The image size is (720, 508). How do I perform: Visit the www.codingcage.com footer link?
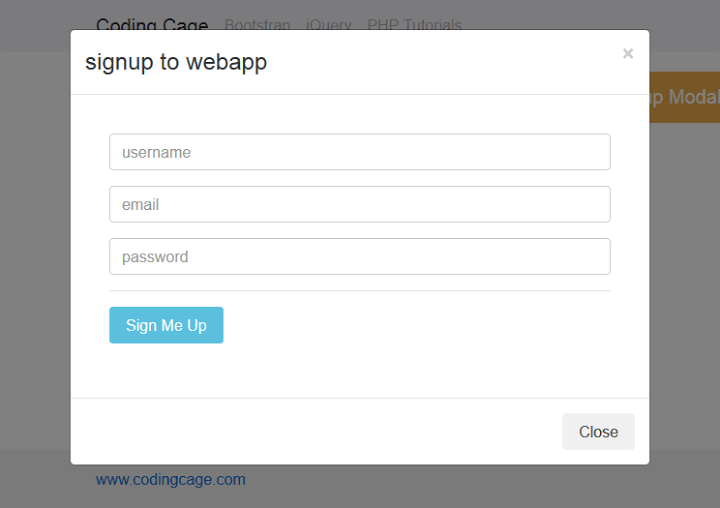(171, 480)
